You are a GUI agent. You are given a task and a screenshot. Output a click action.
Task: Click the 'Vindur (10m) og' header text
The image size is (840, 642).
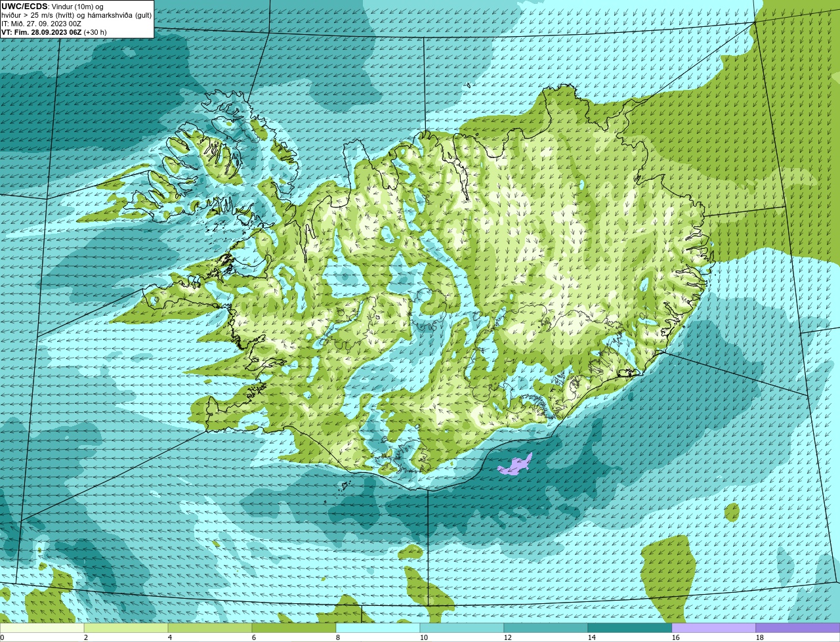pos(77,7)
